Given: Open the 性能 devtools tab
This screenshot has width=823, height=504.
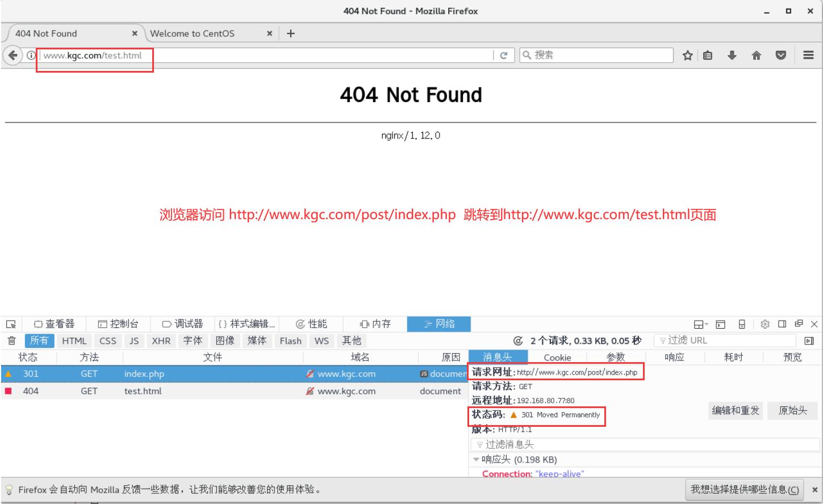Looking at the screenshot, I should (311, 324).
